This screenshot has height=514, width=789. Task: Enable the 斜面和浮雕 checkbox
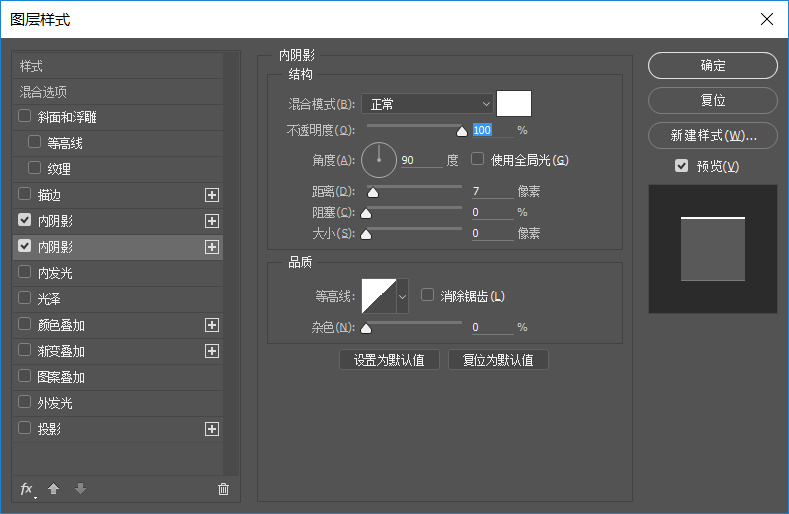coord(25,117)
